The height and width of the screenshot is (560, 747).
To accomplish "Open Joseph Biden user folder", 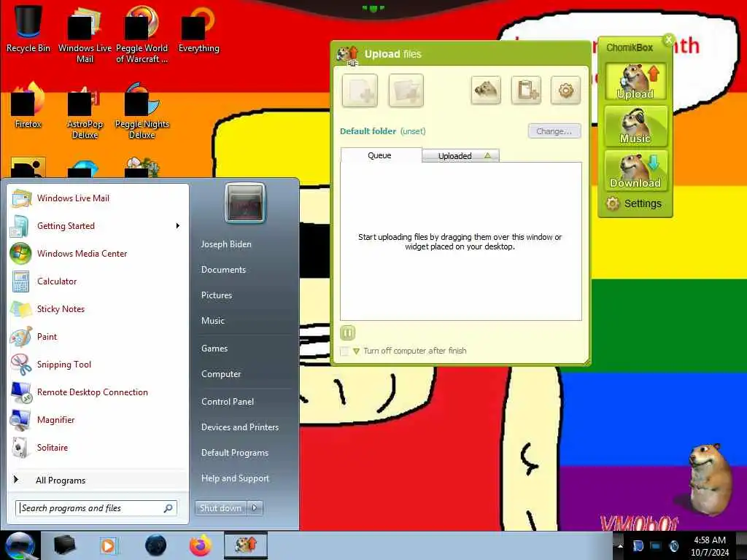I will [226, 244].
